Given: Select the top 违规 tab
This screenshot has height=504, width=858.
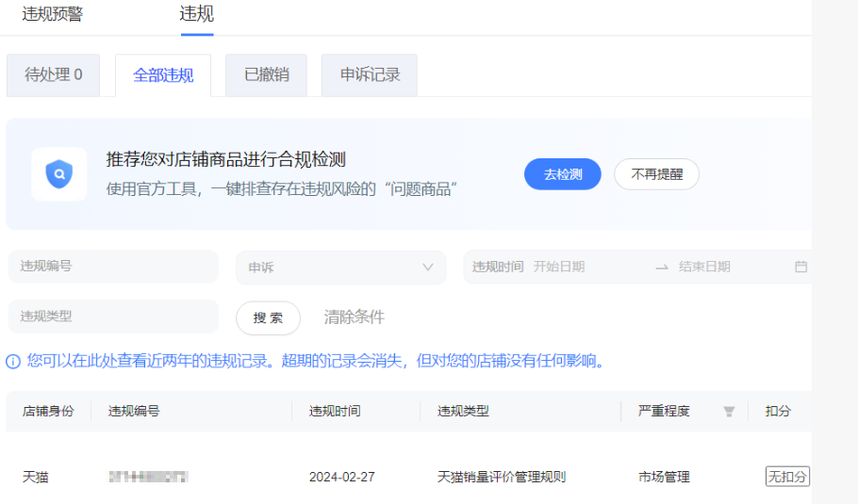Looking at the screenshot, I should pyautogui.click(x=196, y=13).
